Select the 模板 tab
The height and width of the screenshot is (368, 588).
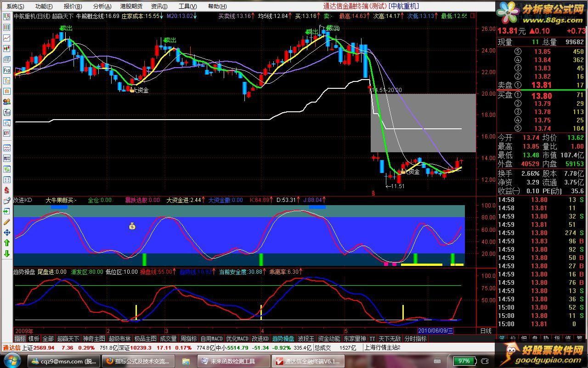(34, 339)
